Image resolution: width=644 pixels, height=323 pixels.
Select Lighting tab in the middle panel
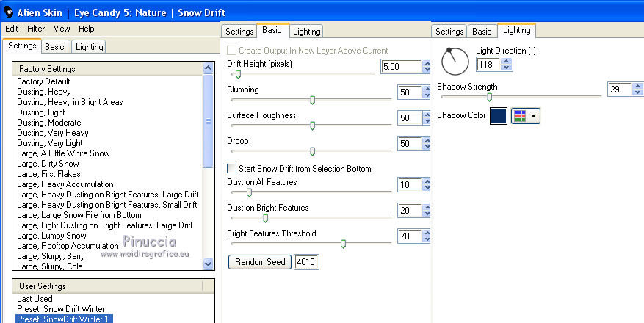coord(306,31)
